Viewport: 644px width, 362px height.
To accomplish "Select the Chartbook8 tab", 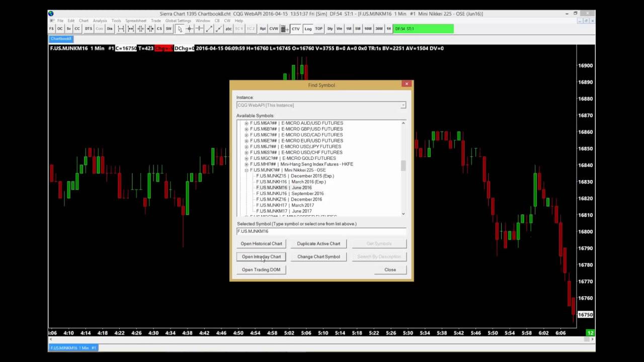I will 61,39.
